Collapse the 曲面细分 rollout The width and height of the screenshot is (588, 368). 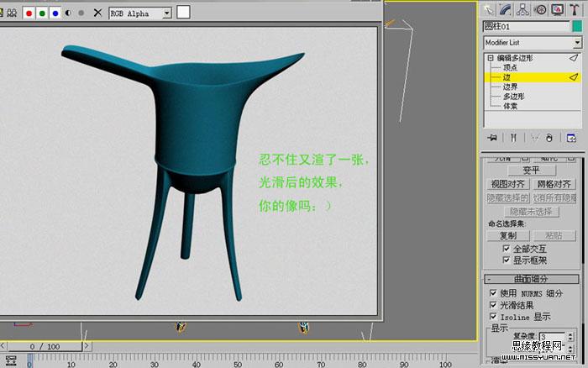532,279
